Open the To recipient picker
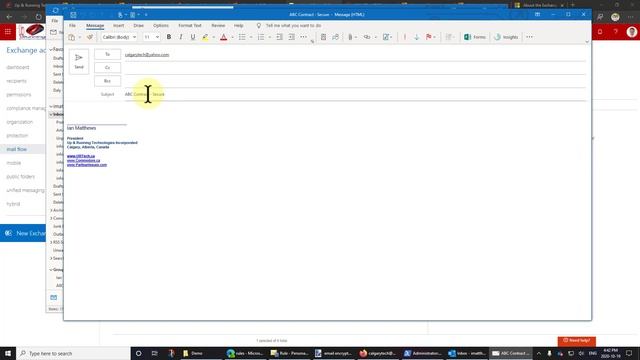This screenshot has width=640, height=360. [107, 54]
